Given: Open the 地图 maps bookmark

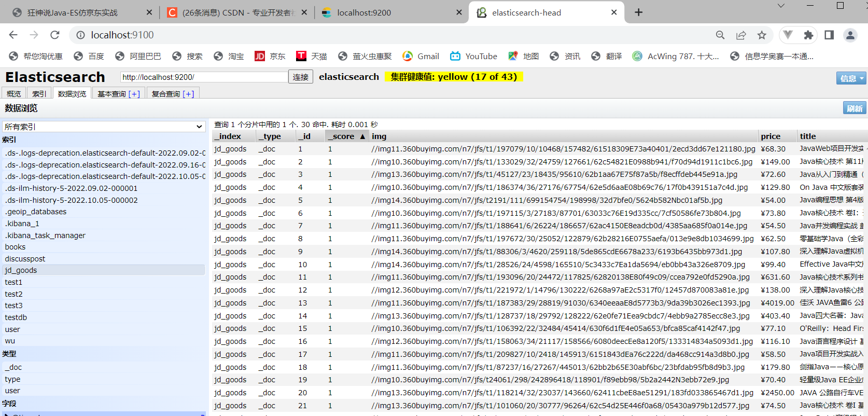Looking at the screenshot, I should coord(524,56).
